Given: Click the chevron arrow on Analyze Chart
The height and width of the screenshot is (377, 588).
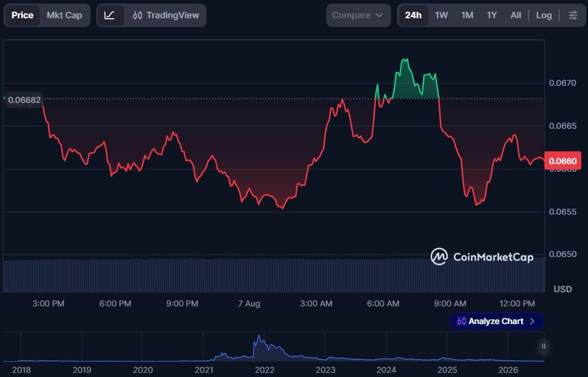Looking at the screenshot, I should (532, 321).
